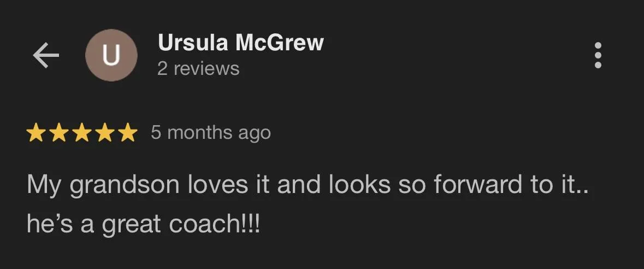Click 'McGrew' in the reviewer name
The height and width of the screenshot is (269, 644).
[279, 43]
